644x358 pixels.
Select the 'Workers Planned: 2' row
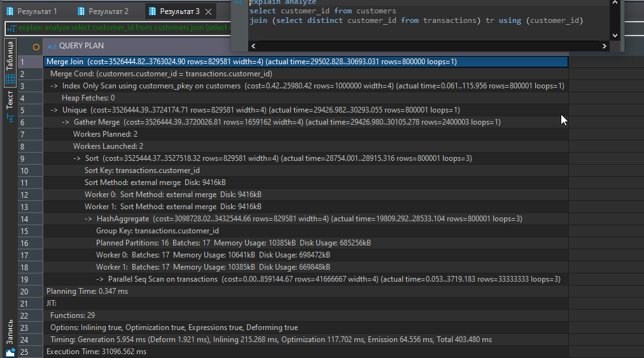[305, 134]
